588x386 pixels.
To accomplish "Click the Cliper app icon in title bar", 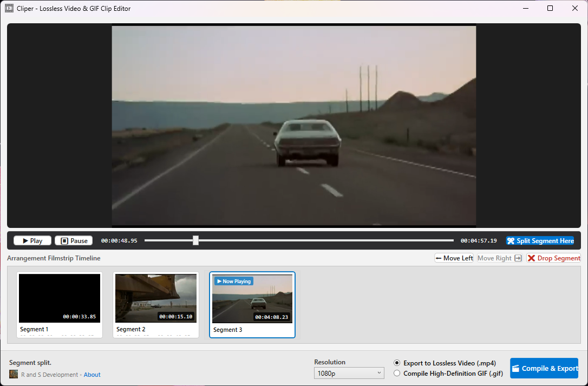I will (9, 8).
